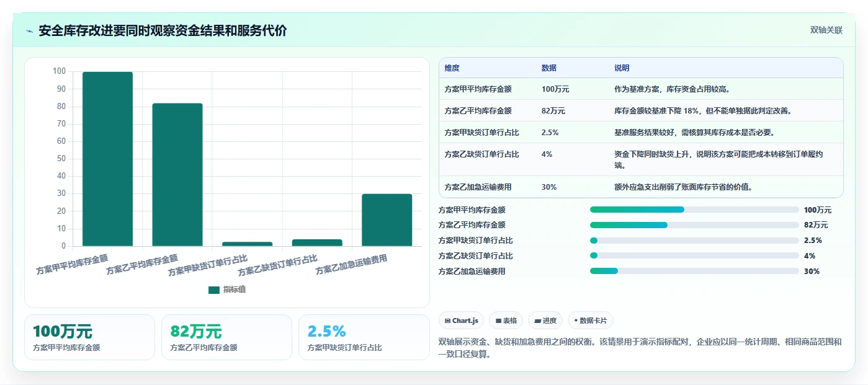Click 方案乙加急运输费用 in the table's 维度 column
The height and width of the screenshot is (385, 868).
coord(478,187)
